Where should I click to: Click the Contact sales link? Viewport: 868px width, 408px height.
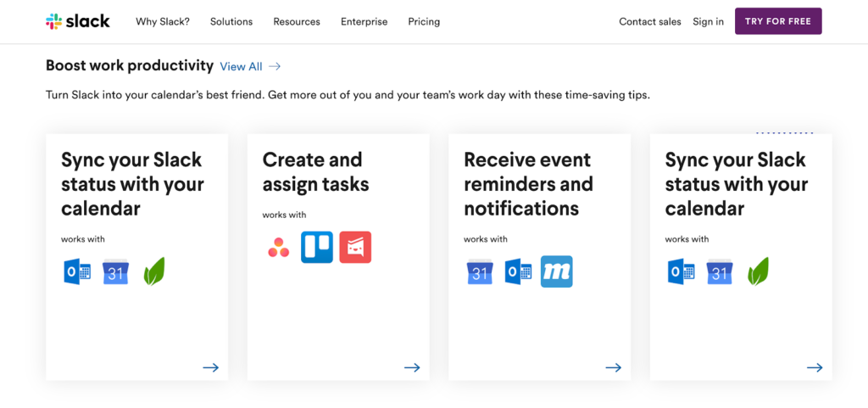(x=650, y=21)
